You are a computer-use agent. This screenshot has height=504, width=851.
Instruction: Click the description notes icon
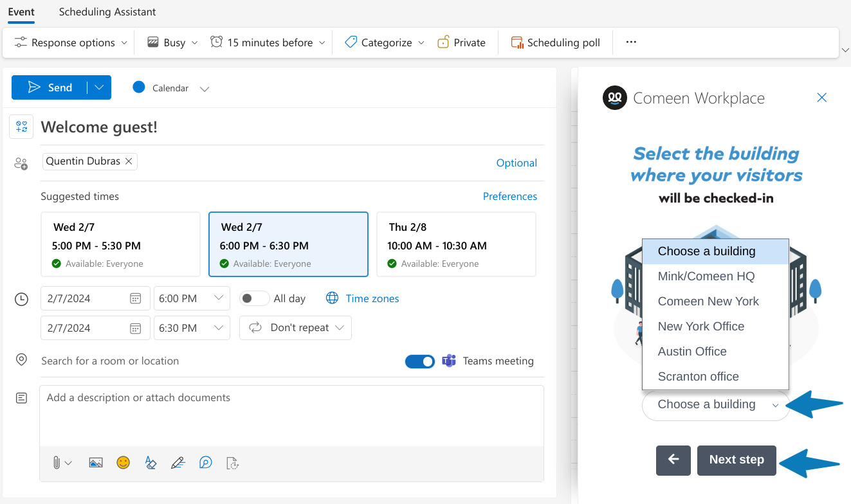pyautogui.click(x=21, y=399)
